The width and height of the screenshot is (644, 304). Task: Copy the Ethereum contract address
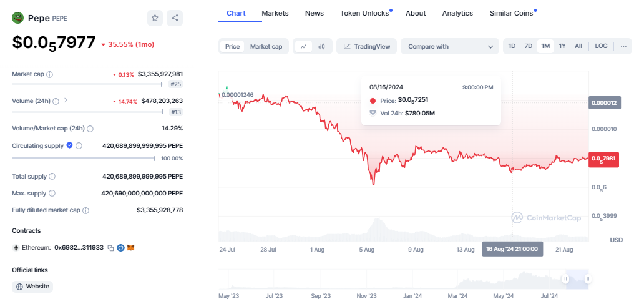(x=110, y=248)
